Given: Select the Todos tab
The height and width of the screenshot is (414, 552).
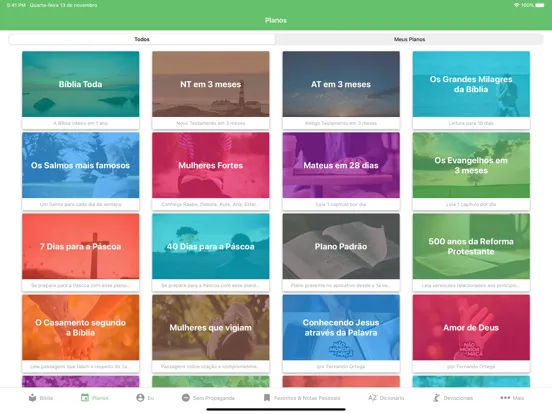Looking at the screenshot, I should click(x=142, y=39).
